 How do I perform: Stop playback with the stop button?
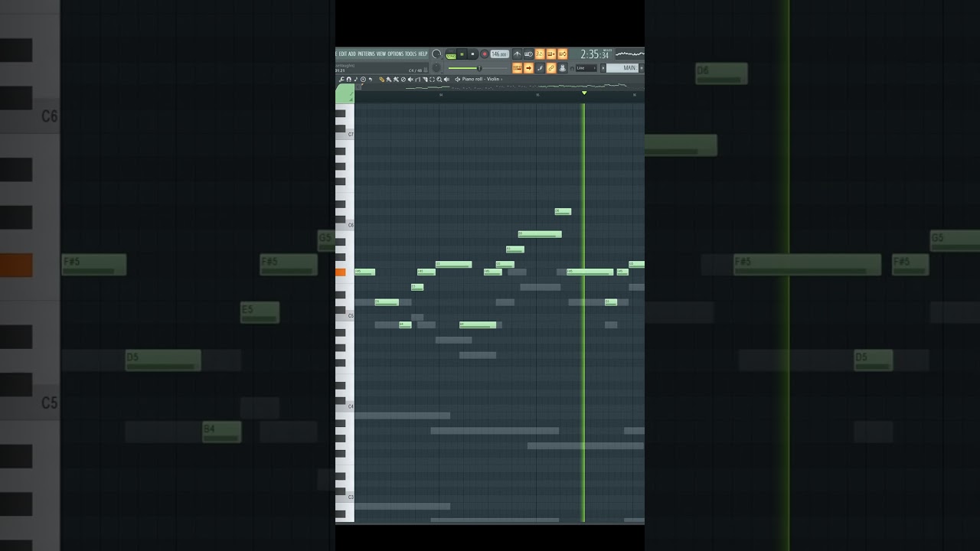point(472,54)
